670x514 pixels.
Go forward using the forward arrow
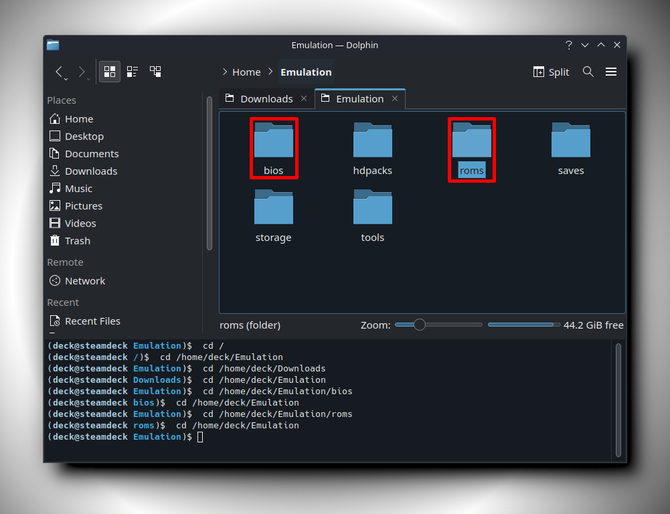click(81, 71)
